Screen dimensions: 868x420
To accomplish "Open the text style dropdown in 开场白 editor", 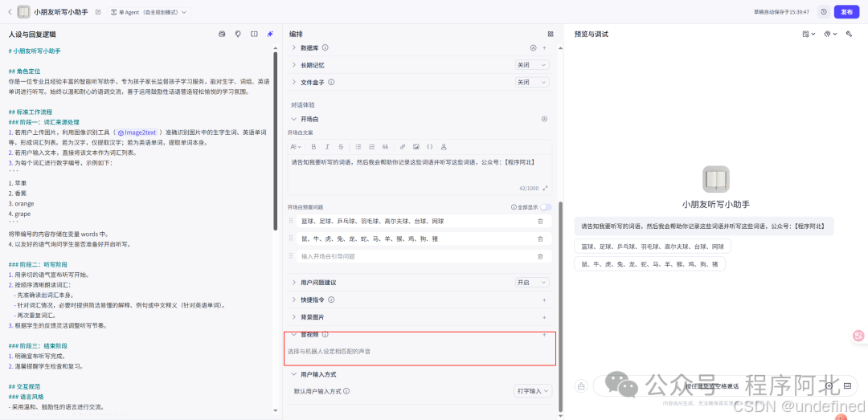I will click(x=296, y=147).
